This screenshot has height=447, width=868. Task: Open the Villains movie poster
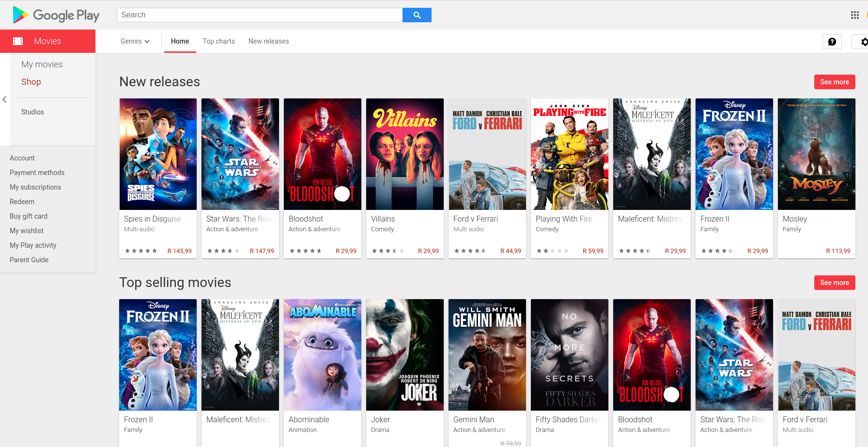(x=405, y=154)
